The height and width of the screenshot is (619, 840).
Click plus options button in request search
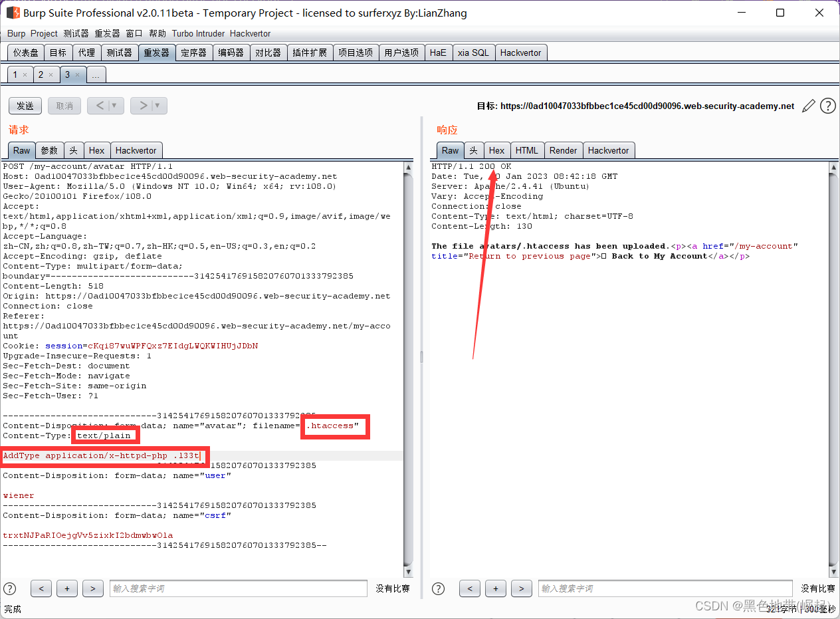(x=67, y=588)
